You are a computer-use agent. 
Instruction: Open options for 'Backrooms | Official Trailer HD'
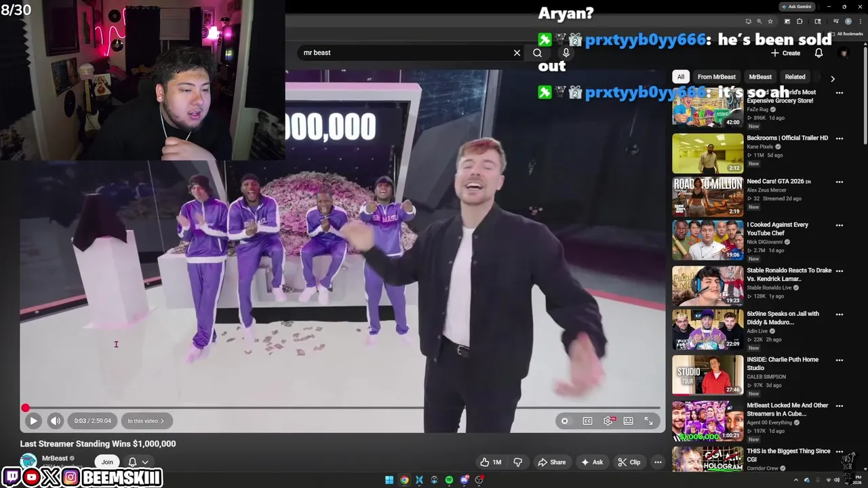(840, 138)
